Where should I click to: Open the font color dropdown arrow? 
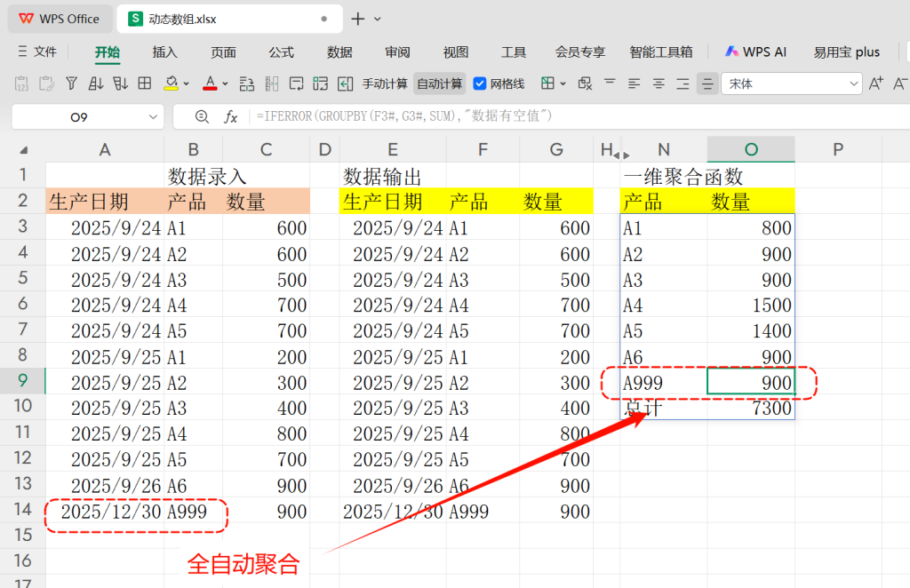pyautogui.click(x=225, y=84)
